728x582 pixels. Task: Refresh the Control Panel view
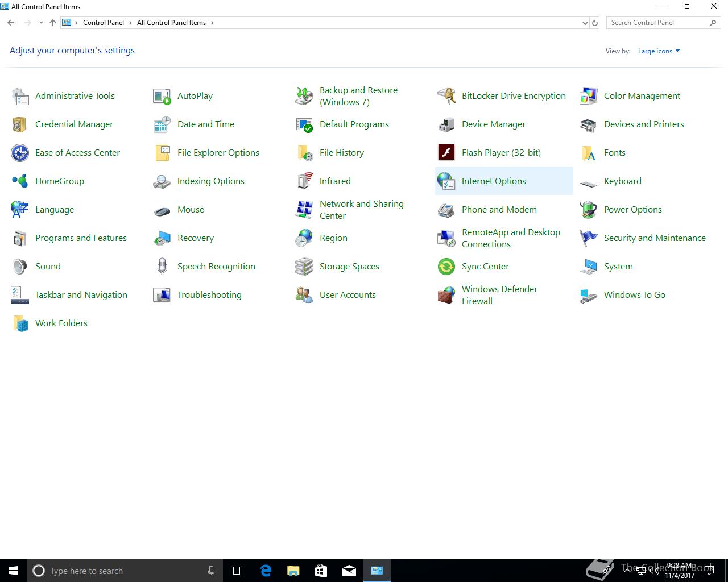coord(595,23)
